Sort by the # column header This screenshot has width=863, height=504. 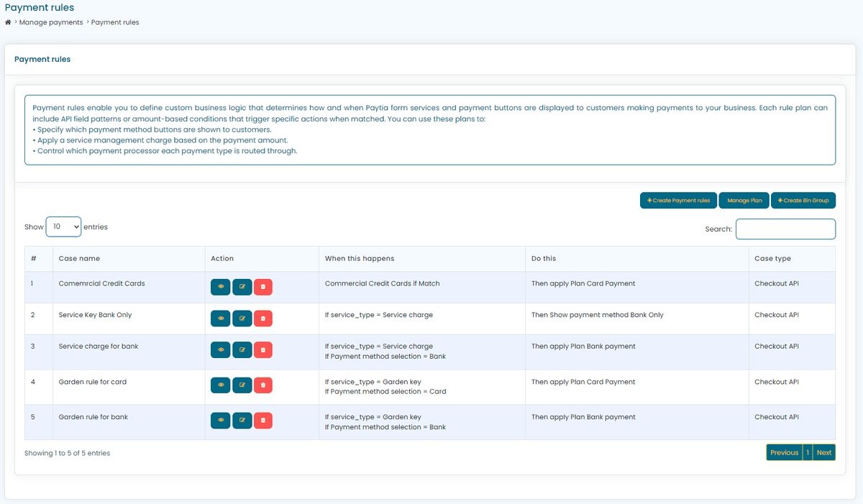[39, 259]
